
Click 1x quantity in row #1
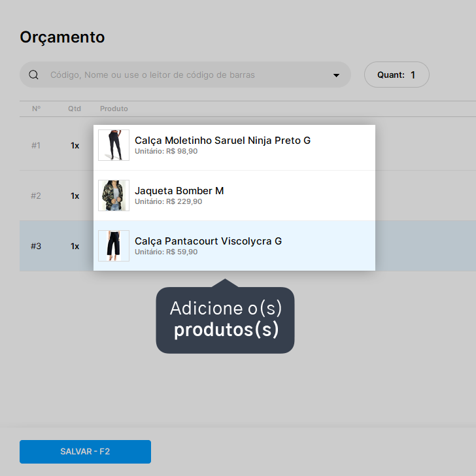(75, 146)
